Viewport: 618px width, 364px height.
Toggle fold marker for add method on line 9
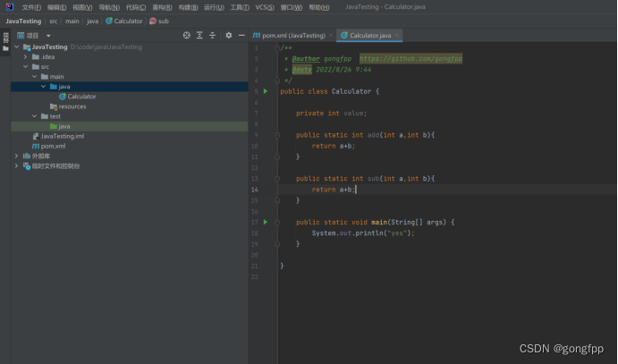(277, 135)
